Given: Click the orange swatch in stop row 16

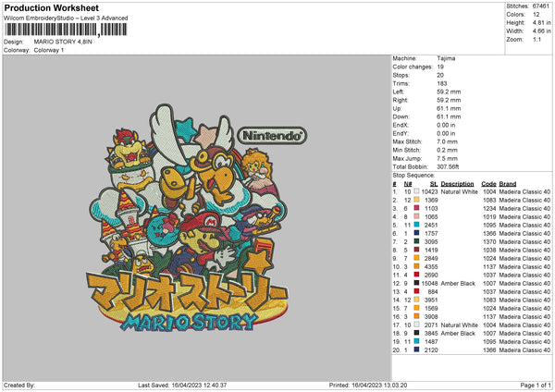Looking at the screenshot, I should [416, 316].
